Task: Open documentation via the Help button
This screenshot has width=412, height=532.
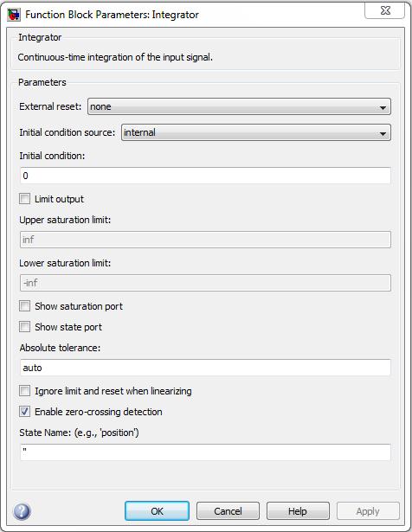Action: tap(298, 511)
